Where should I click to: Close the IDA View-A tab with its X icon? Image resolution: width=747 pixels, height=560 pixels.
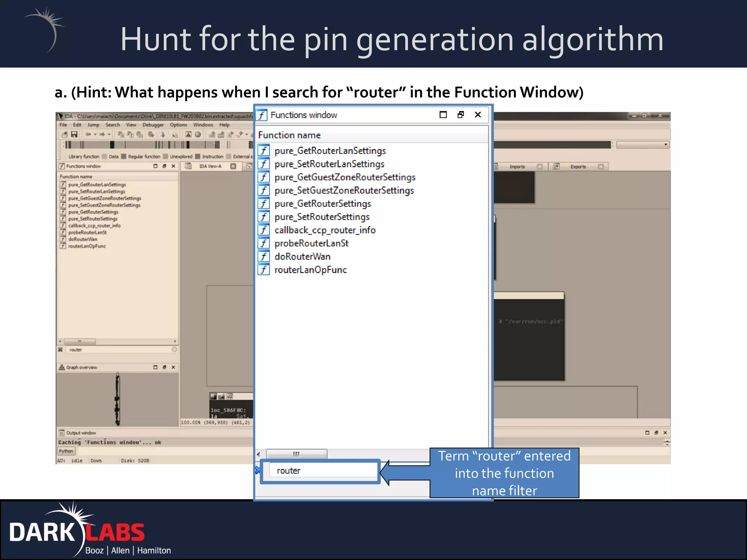(233, 166)
